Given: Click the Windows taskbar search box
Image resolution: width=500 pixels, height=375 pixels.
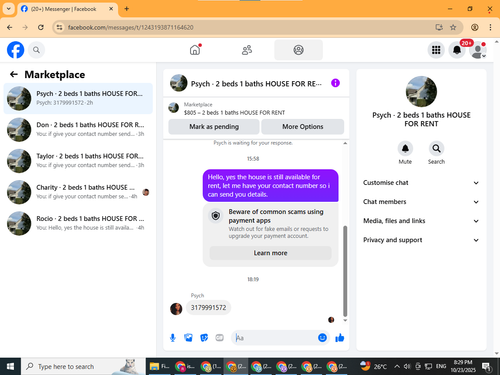Looking at the screenshot, I should (x=83, y=366).
